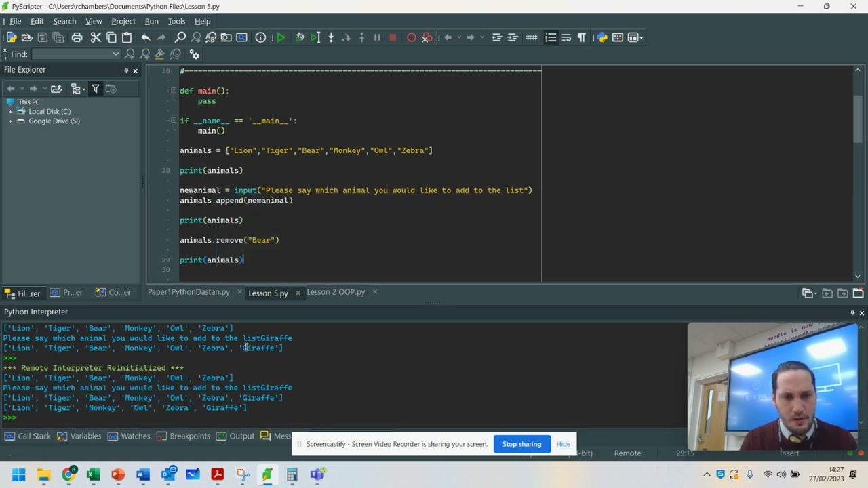Click the Paste clipboard icon
The width and height of the screenshot is (868, 488).
(127, 37)
